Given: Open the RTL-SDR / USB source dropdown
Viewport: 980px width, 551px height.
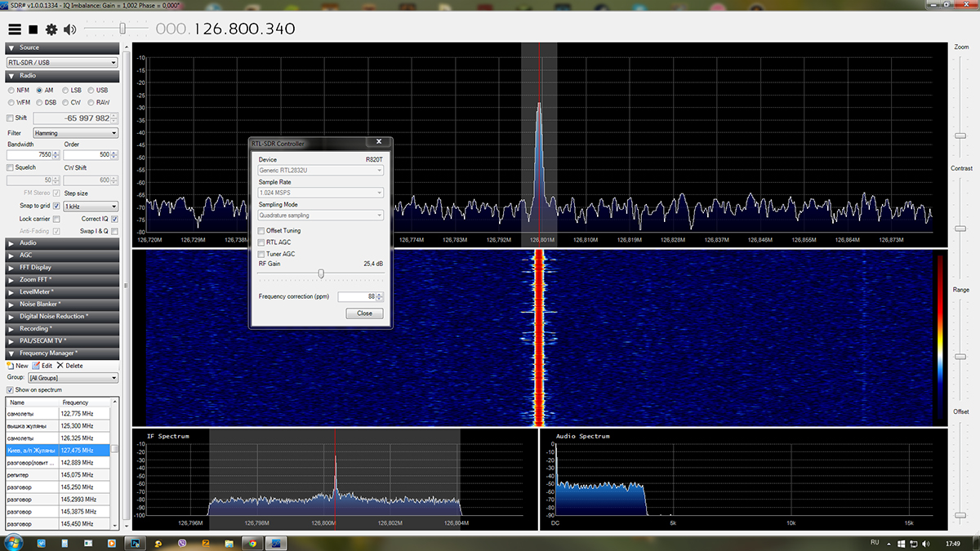Looking at the screenshot, I should [62, 62].
